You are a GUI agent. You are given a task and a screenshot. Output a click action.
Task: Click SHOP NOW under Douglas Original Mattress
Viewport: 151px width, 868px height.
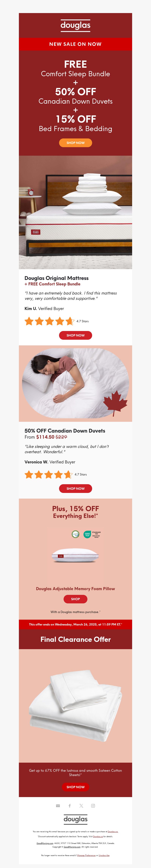coord(75,335)
